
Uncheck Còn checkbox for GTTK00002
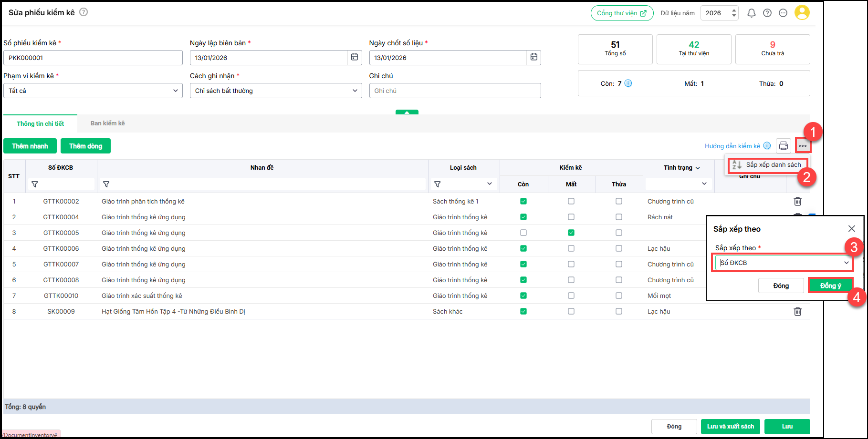coord(523,201)
